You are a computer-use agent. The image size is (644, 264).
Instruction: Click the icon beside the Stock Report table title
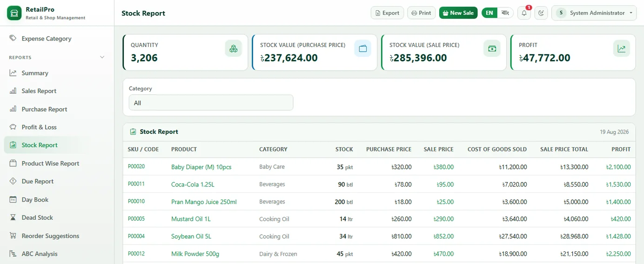[133, 132]
